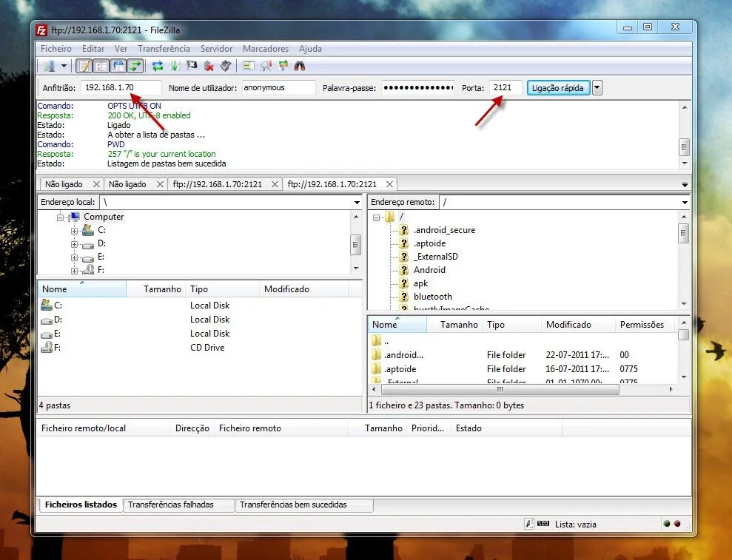Sort local files by Tamanho column
This screenshot has height=560, width=732.
(x=156, y=289)
